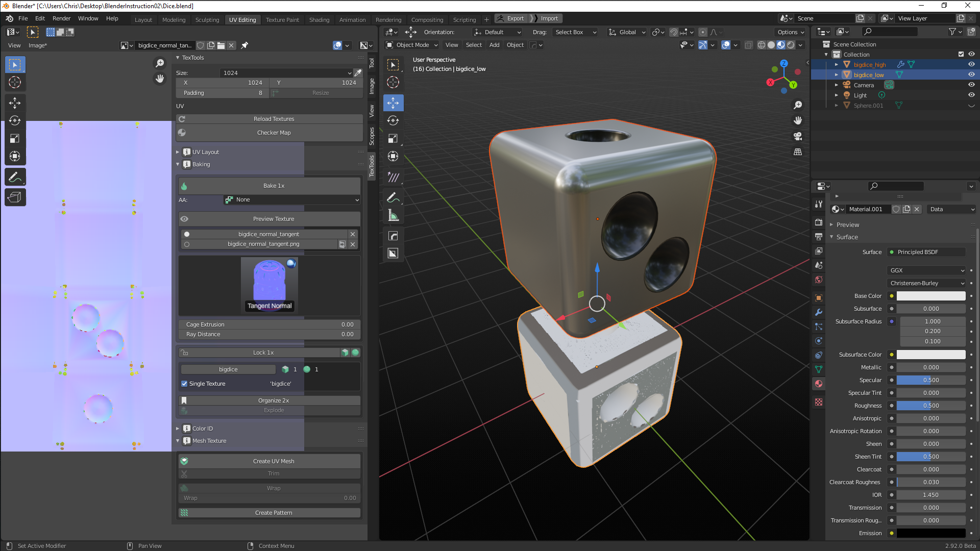Switch to the Texture Paint workspace tab
The image size is (980, 551).
(282, 20)
